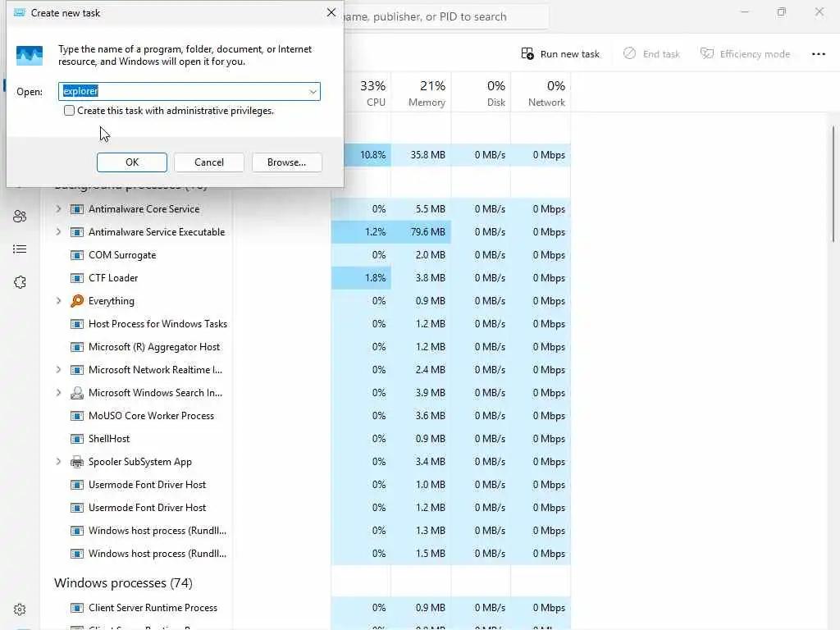Sort by Memory column header
Screen dimensions: 840x630
pyautogui.click(x=421, y=93)
